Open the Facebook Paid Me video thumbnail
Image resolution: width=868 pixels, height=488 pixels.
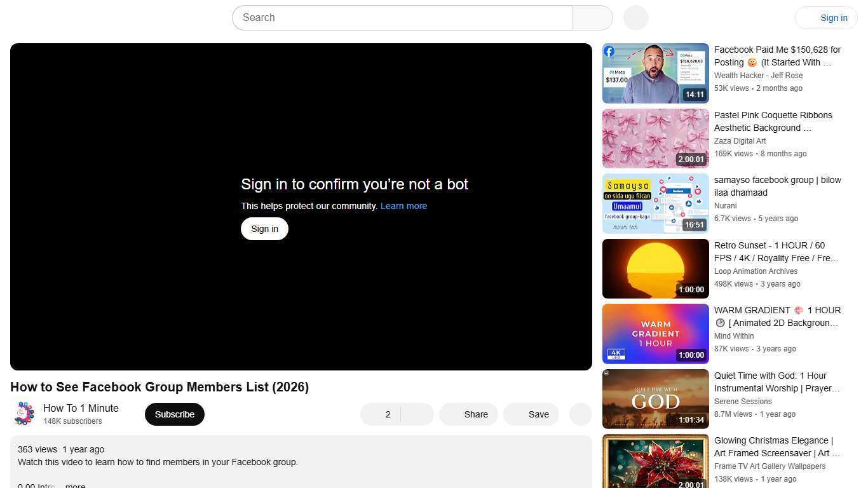click(x=655, y=72)
